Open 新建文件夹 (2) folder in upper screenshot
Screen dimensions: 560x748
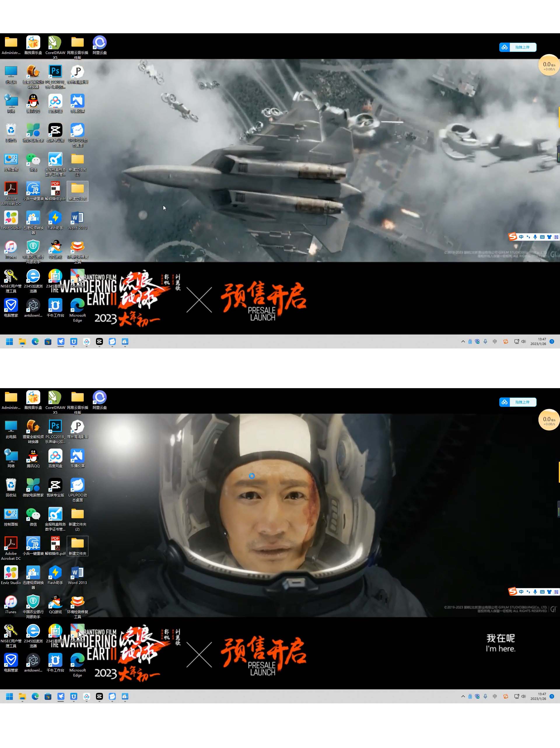tap(77, 164)
